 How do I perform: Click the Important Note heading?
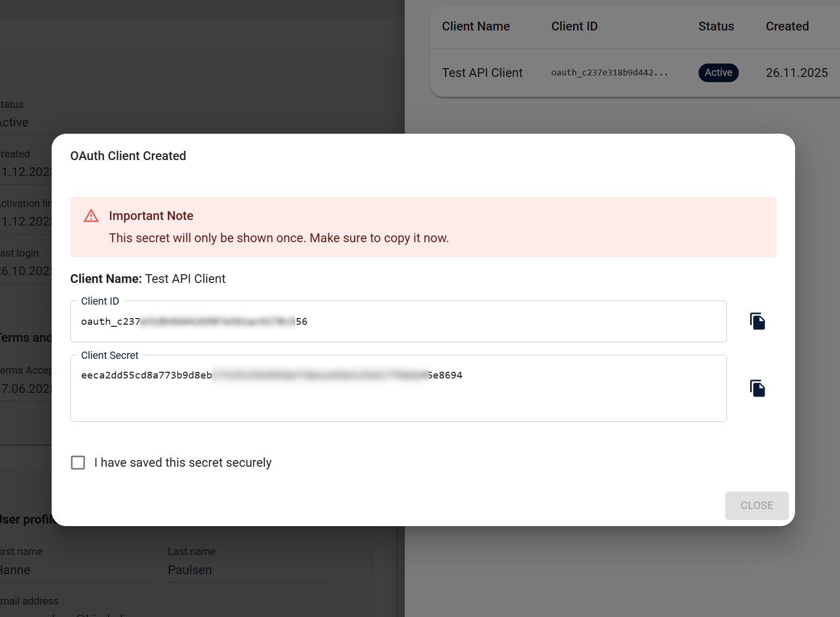click(151, 215)
